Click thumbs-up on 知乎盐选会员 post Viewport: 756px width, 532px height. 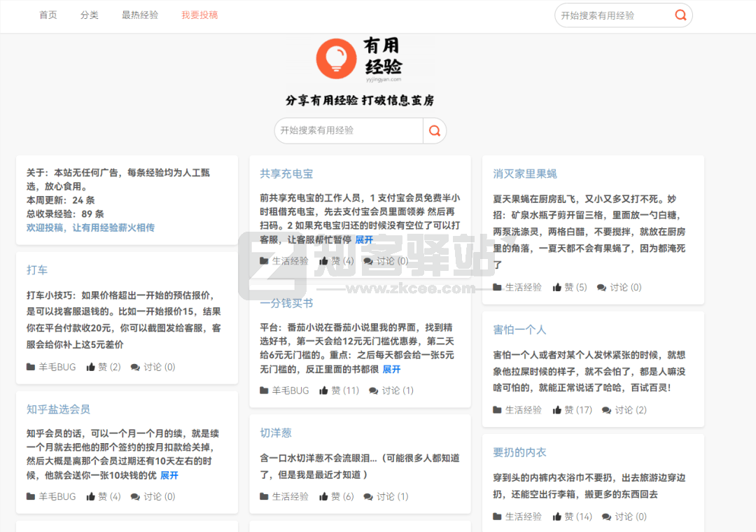coord(90,497)
